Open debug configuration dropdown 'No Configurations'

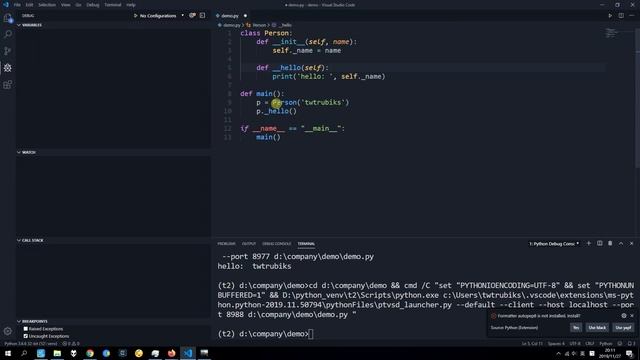coord(161,16)
